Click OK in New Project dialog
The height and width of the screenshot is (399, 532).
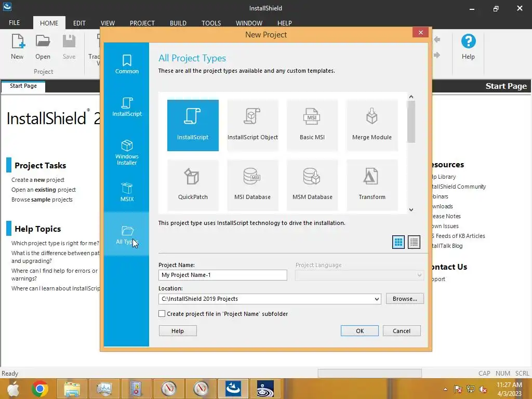360,331
